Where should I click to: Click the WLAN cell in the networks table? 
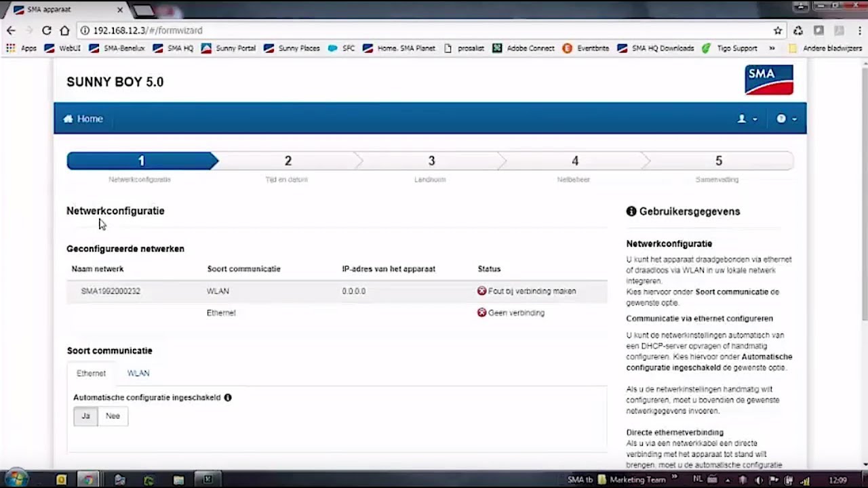[x=218, y=291]
